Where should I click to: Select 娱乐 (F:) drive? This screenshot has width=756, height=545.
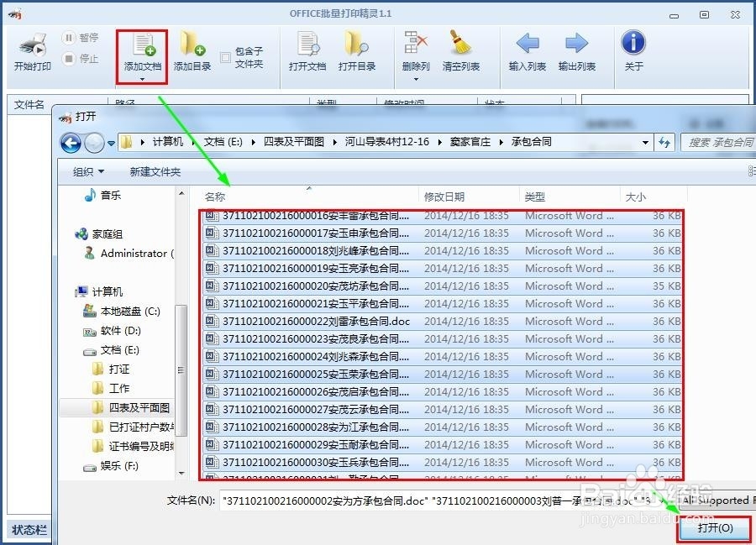click(111, 466)
